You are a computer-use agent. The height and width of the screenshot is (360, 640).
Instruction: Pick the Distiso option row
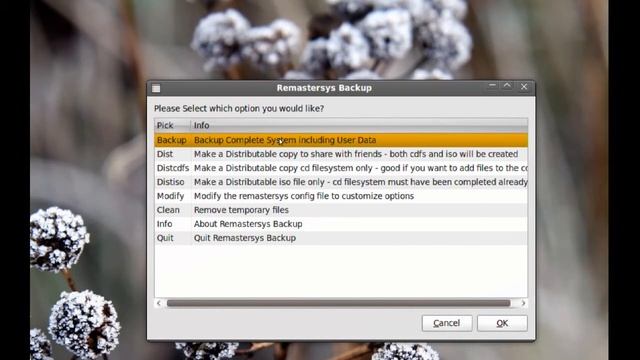(x=341, y=182)
